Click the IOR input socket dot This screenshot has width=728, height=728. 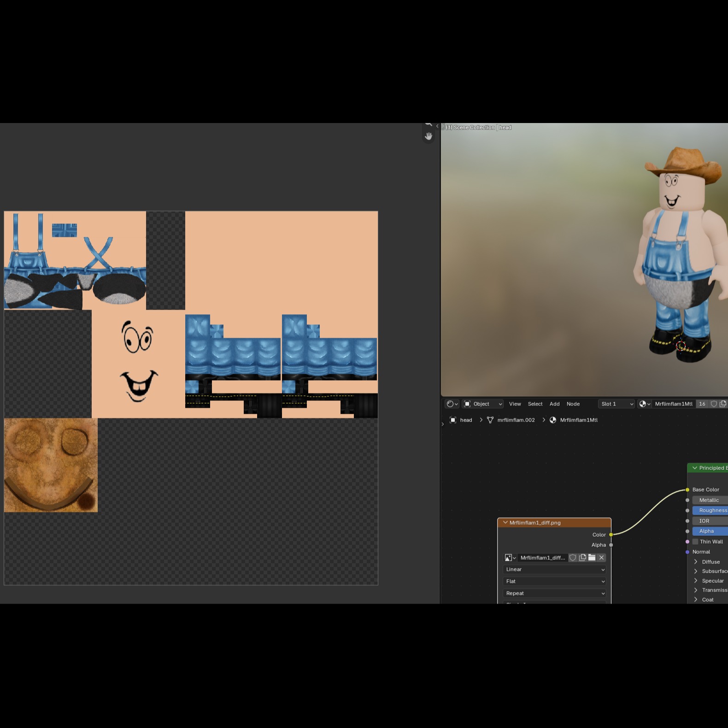[x=687, y=521]
